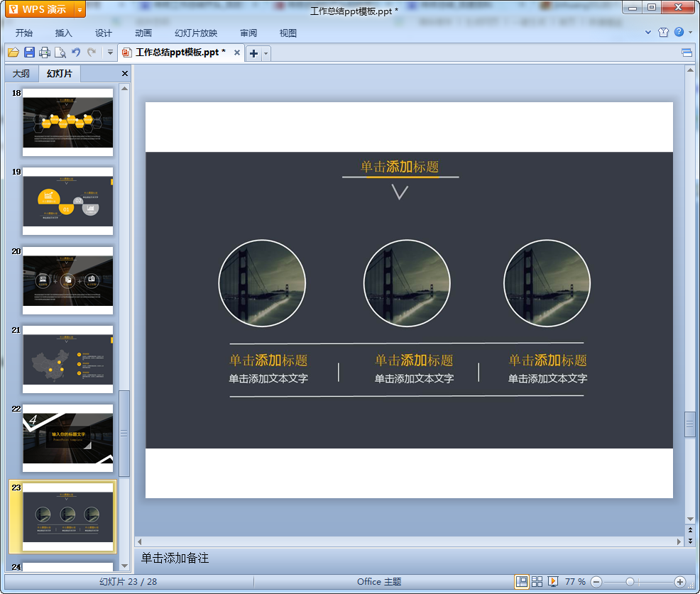Undo the last action
Viewport: 700px width, 594px height.
click(x=76, y=53)
